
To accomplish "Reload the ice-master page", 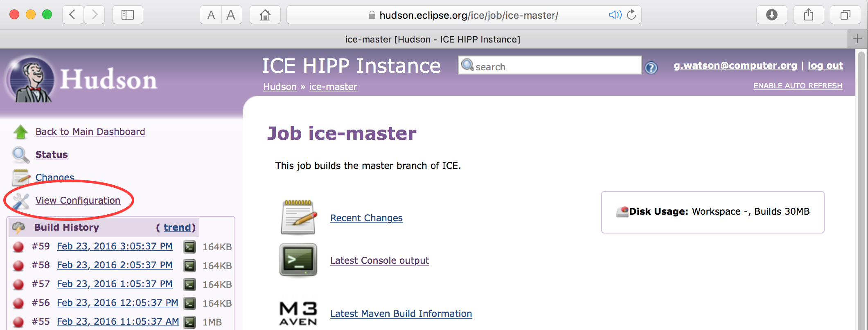I will [632, 15].
